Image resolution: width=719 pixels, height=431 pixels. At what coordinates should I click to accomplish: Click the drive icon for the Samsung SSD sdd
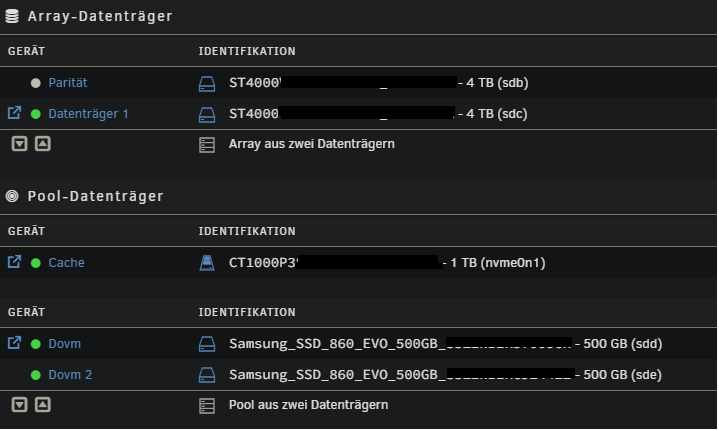pos(207,344)
